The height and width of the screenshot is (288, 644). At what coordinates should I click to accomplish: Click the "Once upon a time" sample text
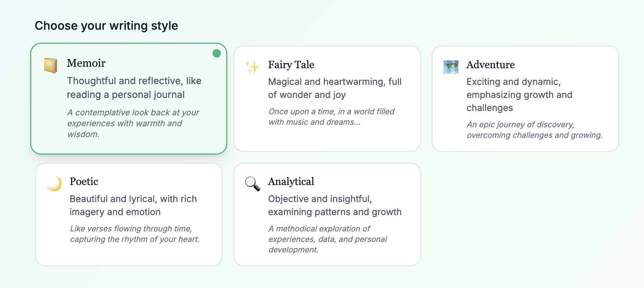click(331, 117)
